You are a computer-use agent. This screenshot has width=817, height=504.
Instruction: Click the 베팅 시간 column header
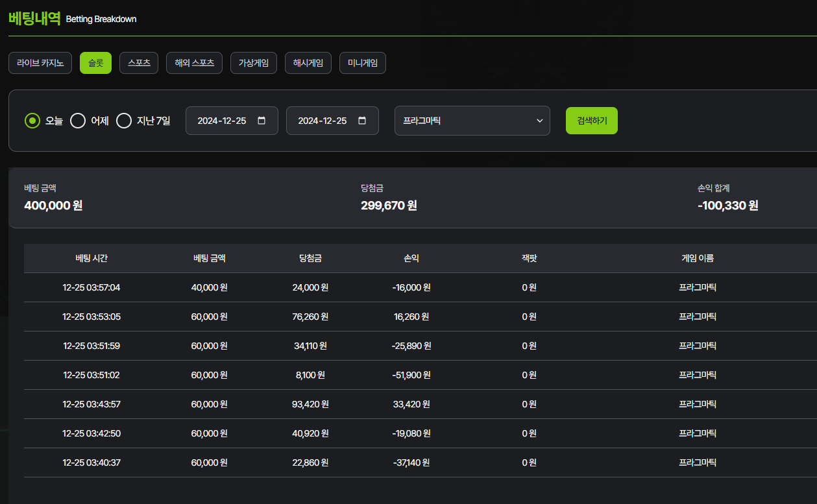[x=91, y=258]
